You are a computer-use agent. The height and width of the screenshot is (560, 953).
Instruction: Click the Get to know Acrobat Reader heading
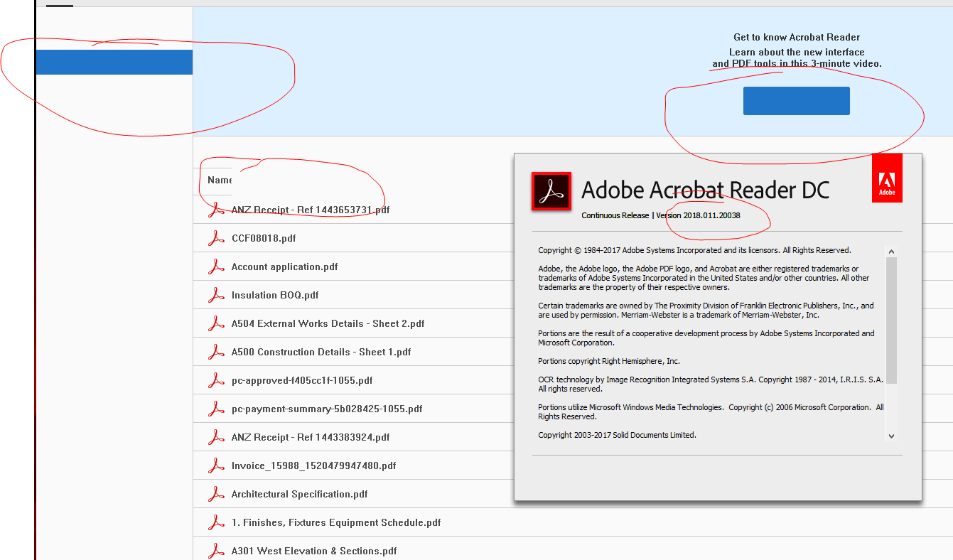pyautogui.click(x=797, y=37)
